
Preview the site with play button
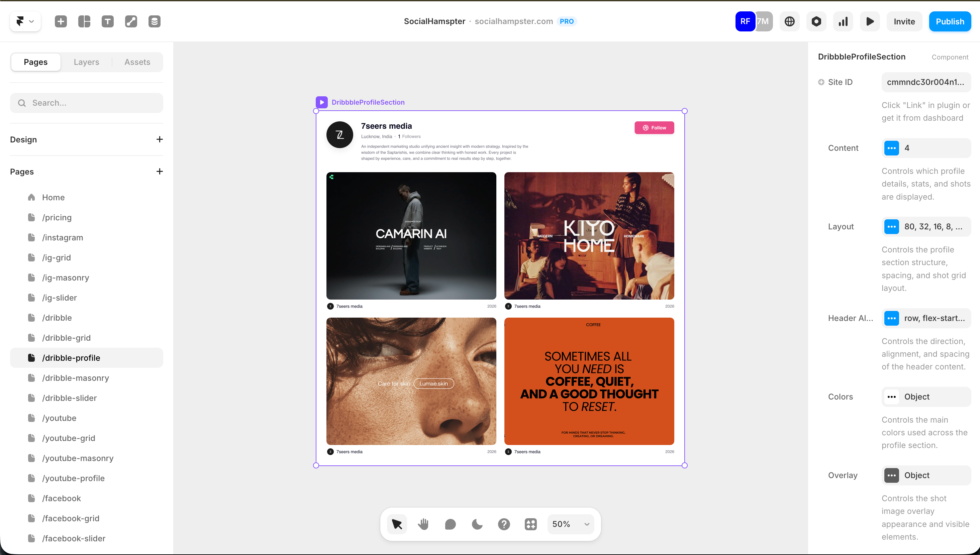tap(870, 21)
